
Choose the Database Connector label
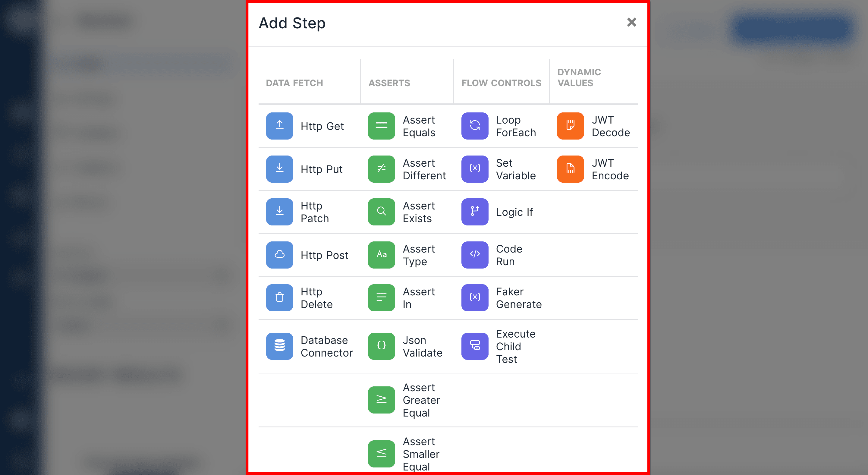click(326, 346)
